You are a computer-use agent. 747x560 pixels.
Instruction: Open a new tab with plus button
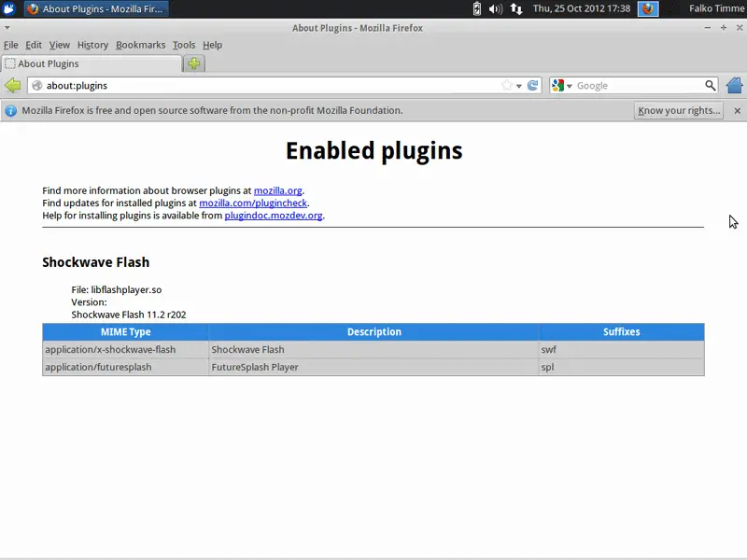[194, 63]
